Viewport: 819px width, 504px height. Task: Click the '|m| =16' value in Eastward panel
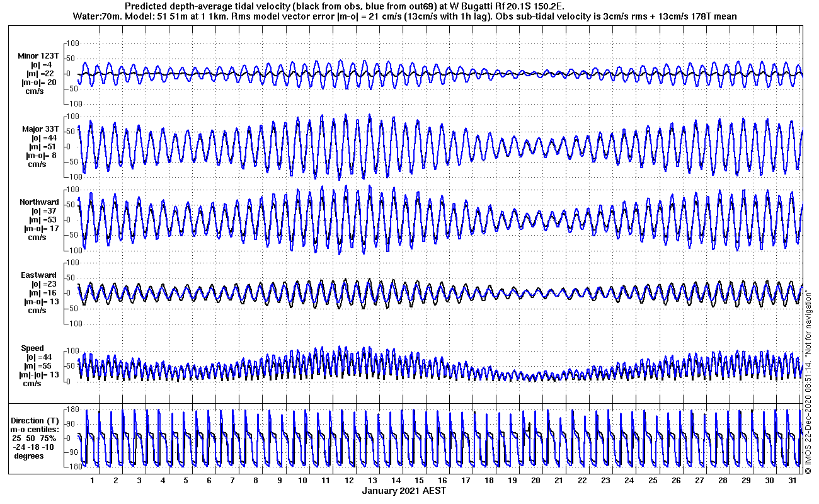coord(40,293)
